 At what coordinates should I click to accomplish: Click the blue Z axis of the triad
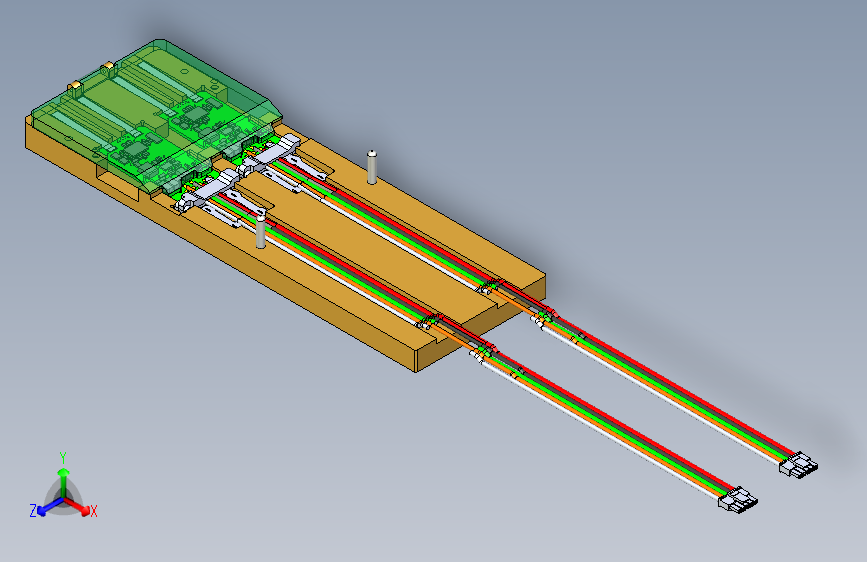coord(50,506)
